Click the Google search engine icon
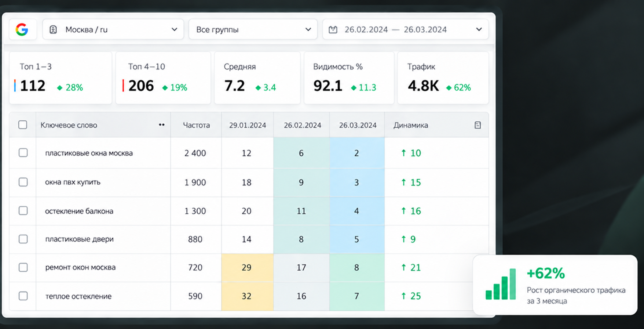The height and width of the screenshot is (329, 644). pos(22,29)
